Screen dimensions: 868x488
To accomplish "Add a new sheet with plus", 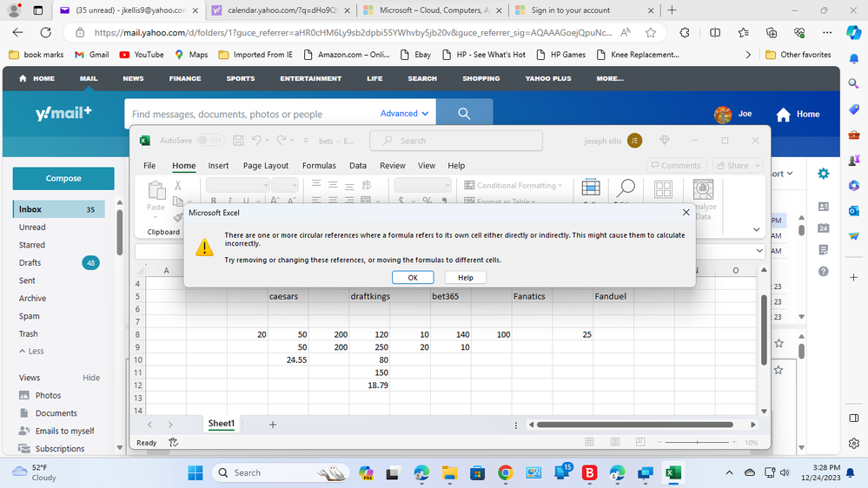I will (x=272, y=425).
